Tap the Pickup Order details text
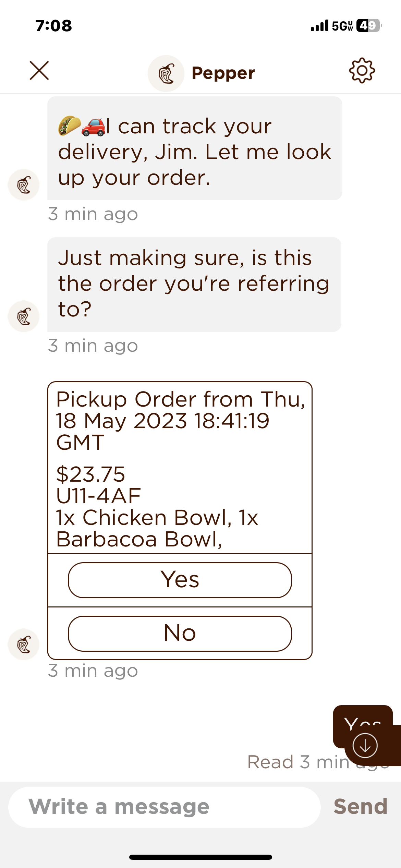 (180, 468)
